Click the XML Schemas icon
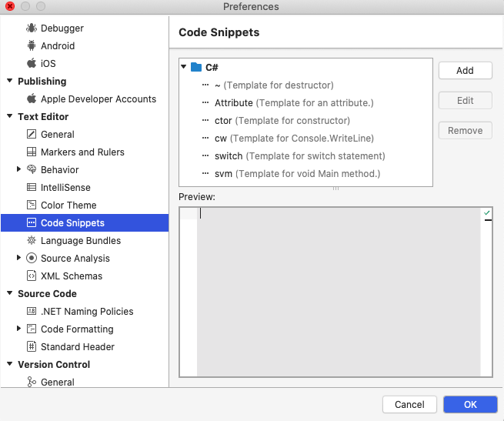The width and height of the screenshot is (504, 421). click(32, 276)
